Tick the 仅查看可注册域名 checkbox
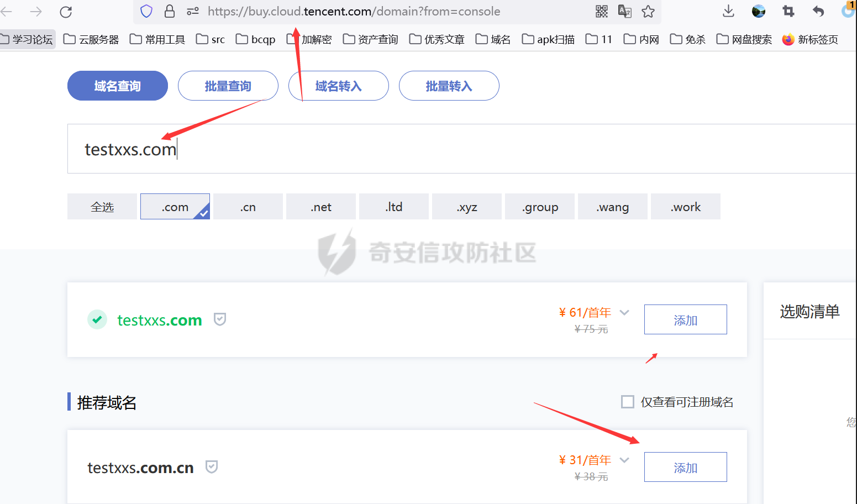The height and width of the screenshot is (504, 857). (628, 402)
